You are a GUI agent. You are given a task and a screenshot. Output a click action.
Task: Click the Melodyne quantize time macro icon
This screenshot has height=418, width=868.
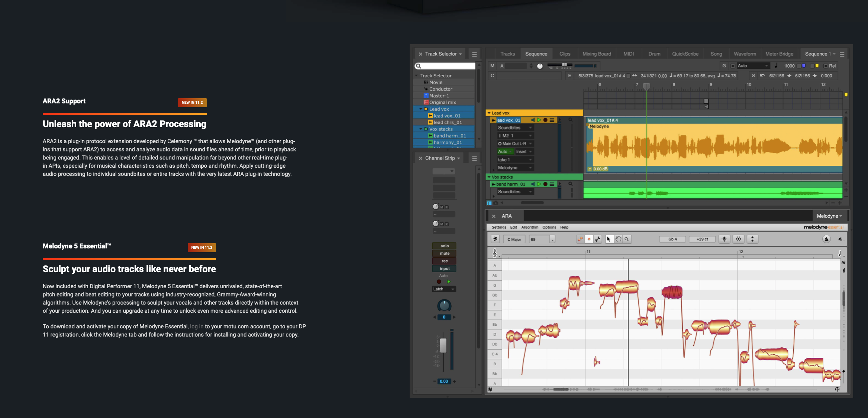pyautogui.click(x=739, y=239)
